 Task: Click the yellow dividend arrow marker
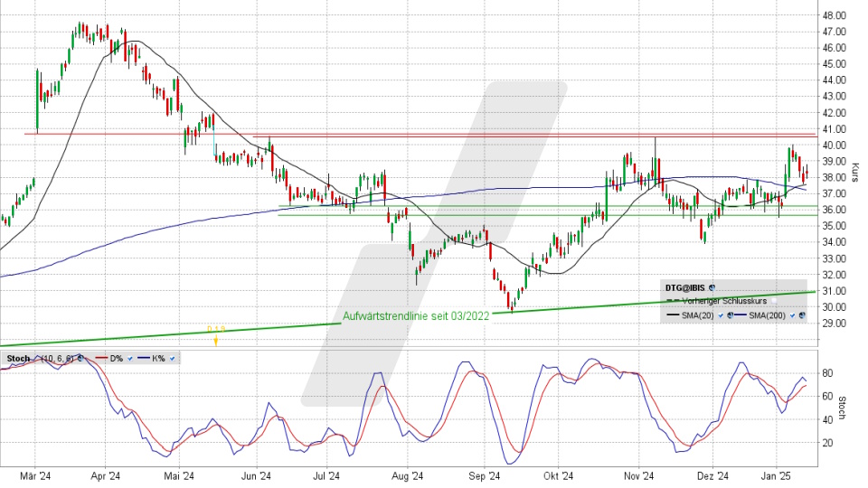click(216, 342)
